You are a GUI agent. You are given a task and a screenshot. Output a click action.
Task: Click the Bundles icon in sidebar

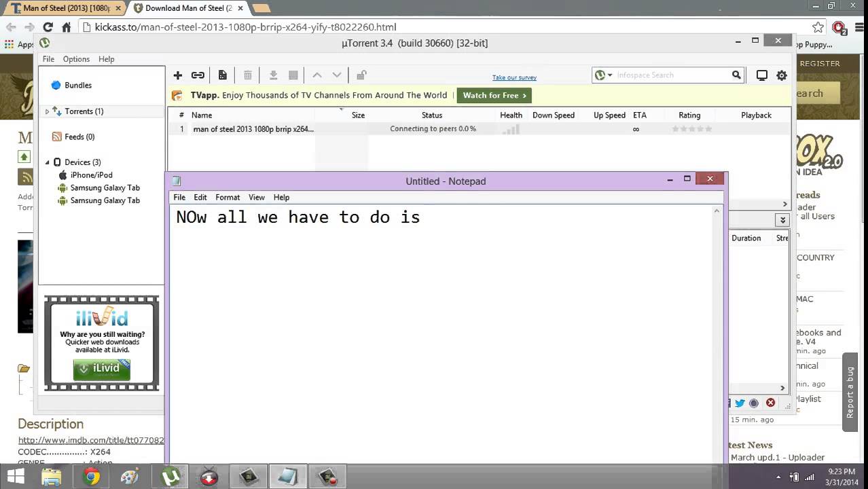coord(56,85)
